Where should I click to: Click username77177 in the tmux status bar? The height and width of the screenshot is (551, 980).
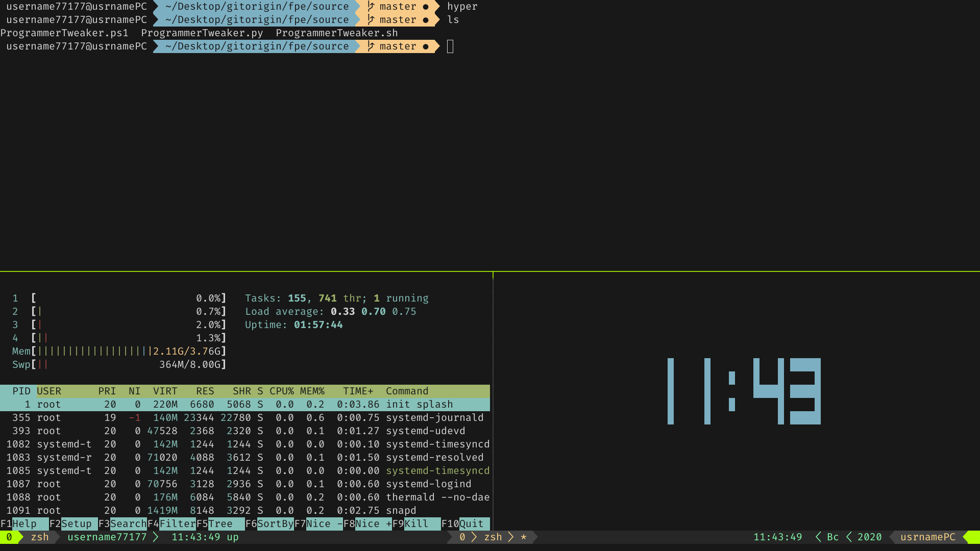[107, 537]
